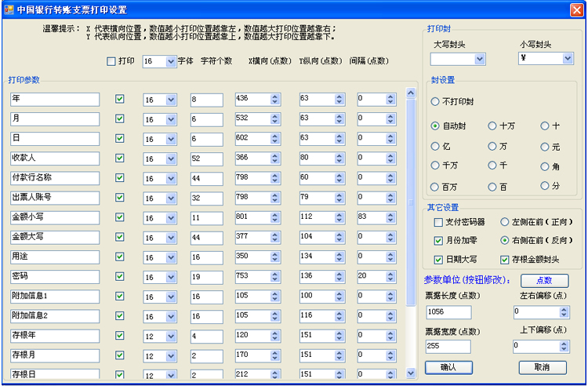Choose the 百万 radio option

435,187
